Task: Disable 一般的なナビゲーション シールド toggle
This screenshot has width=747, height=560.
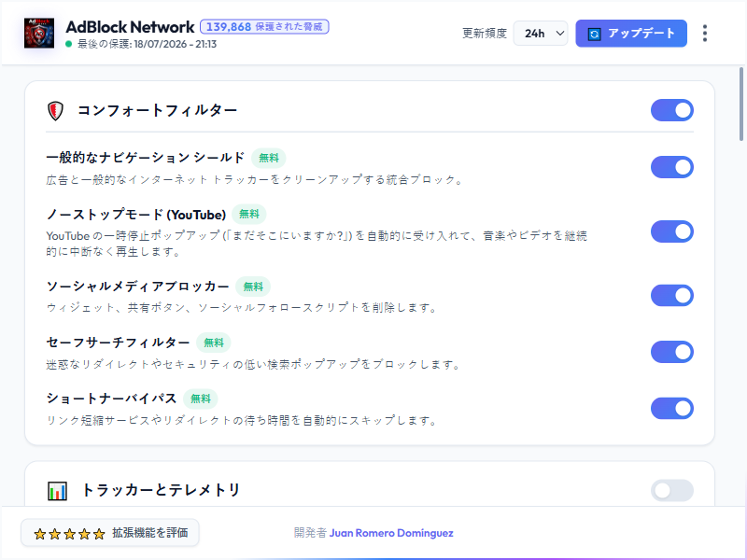Action: pyautogui.click(x=671, y=167)
